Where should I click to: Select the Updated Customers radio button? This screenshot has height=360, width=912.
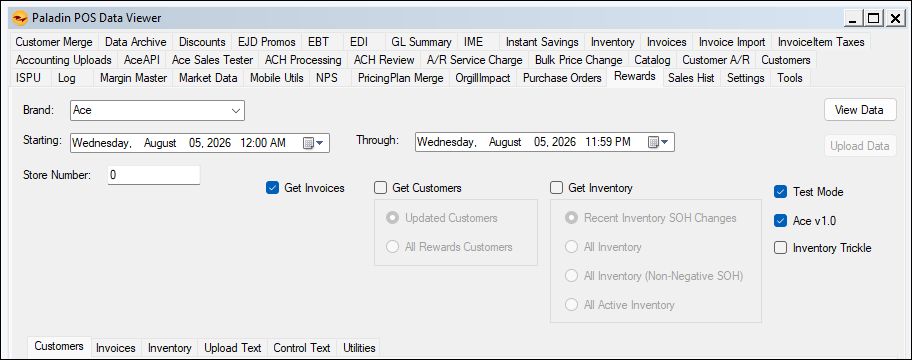point(393,218)
